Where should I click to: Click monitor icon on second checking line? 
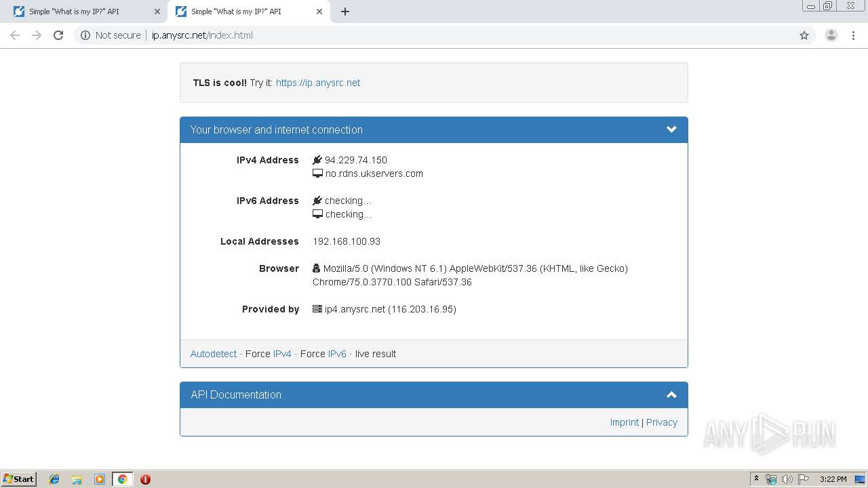(x=317, y=214)
